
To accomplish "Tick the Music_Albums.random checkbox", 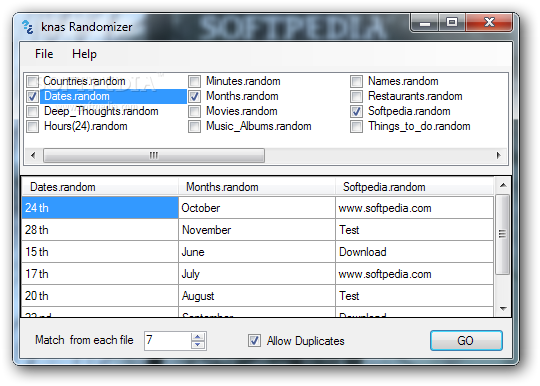I will coord(195,126).
